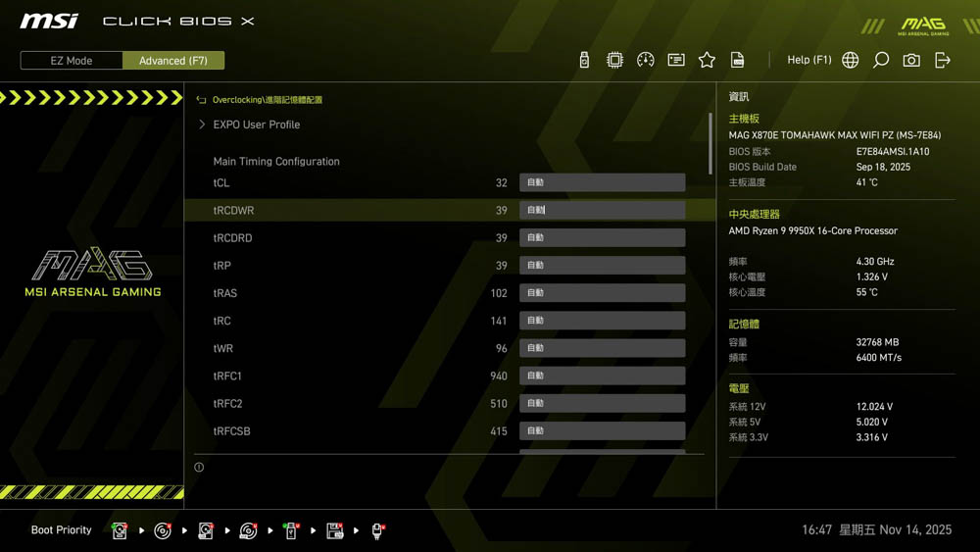The height and width of the screenshot is (552, 980).
Task: Click the star favorites icon
Action: point(707,60)
